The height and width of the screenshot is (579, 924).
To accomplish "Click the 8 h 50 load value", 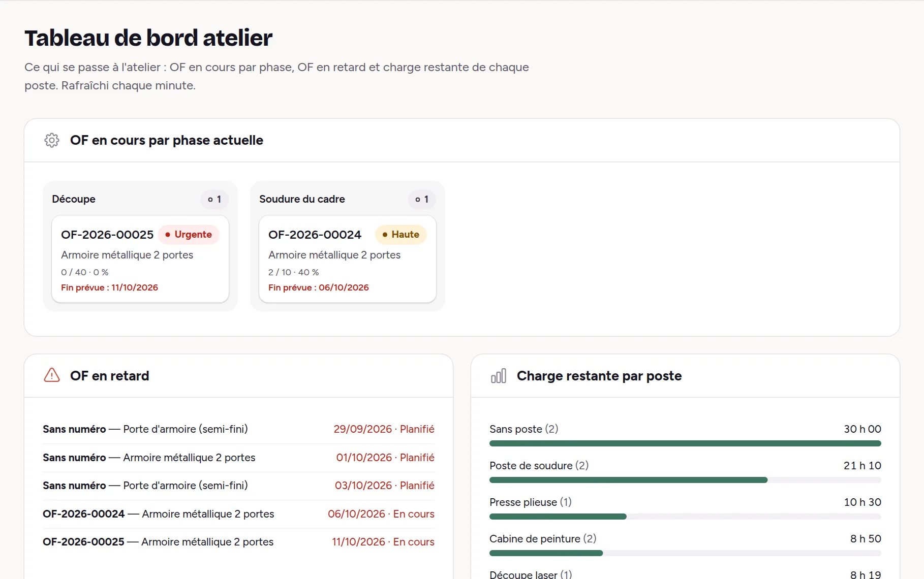I will [x=866, y=539].
